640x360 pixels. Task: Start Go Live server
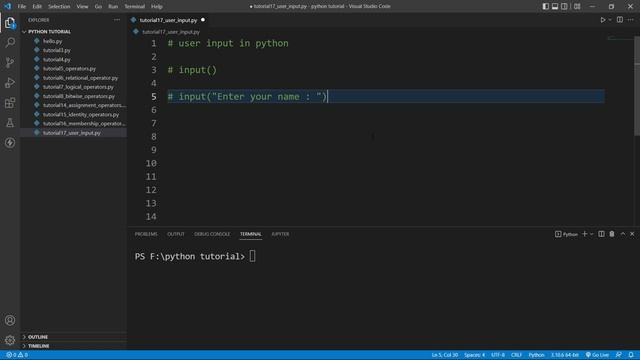597,355
